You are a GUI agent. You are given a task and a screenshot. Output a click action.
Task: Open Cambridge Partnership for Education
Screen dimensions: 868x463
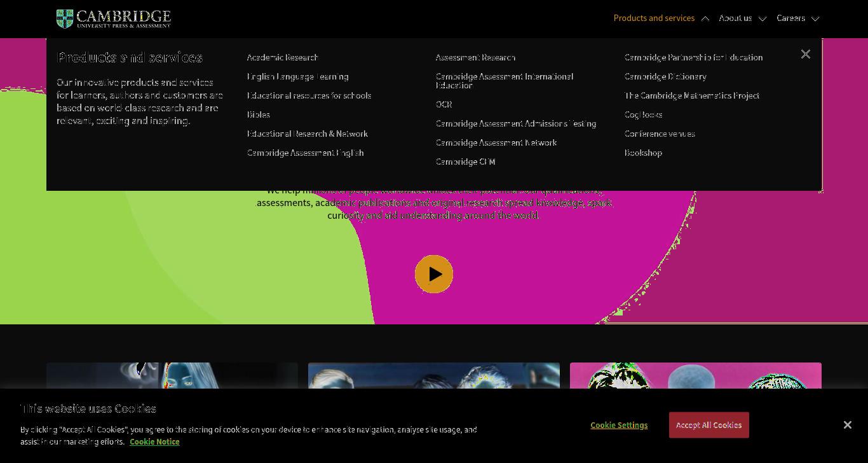693,57
